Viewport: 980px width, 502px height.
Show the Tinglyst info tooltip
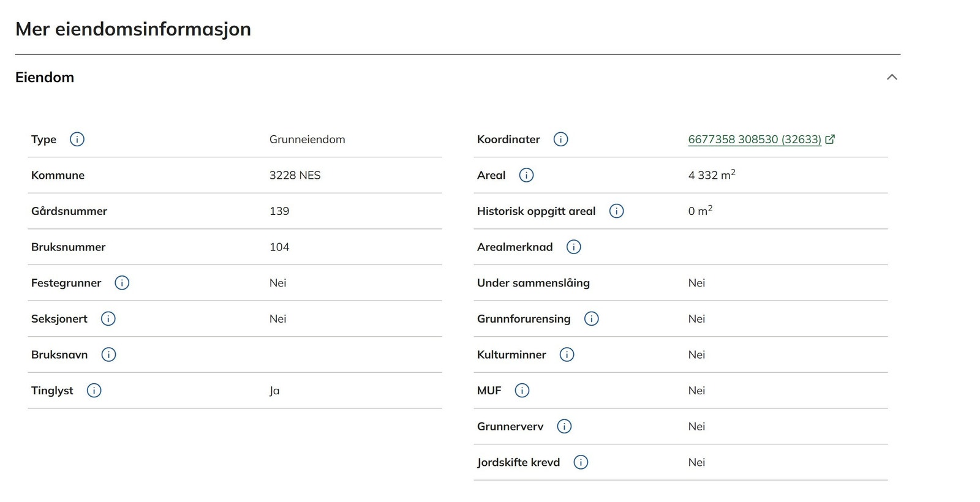[x=94, y=391]
